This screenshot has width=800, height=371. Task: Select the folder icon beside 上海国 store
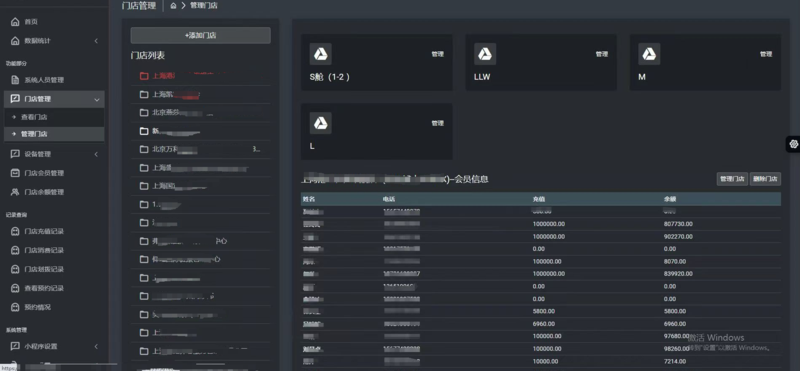point(144,186)
